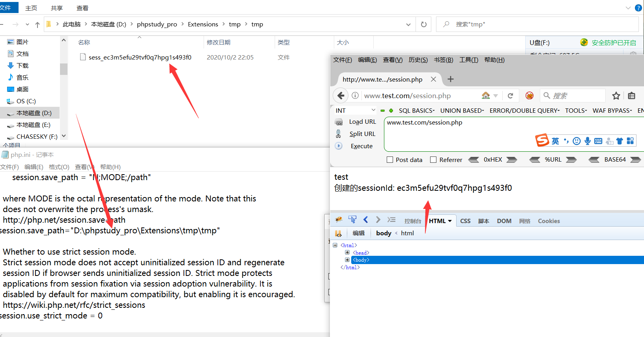
Task: Click the Split URL scissors icon
Action: point(338,134)
